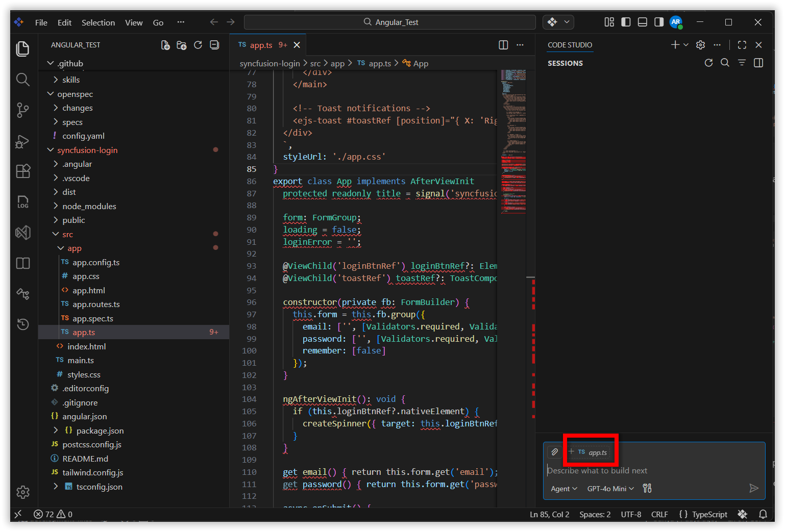
Task: Refresh the Code Studio sessions list
Action: click(708, 62)
